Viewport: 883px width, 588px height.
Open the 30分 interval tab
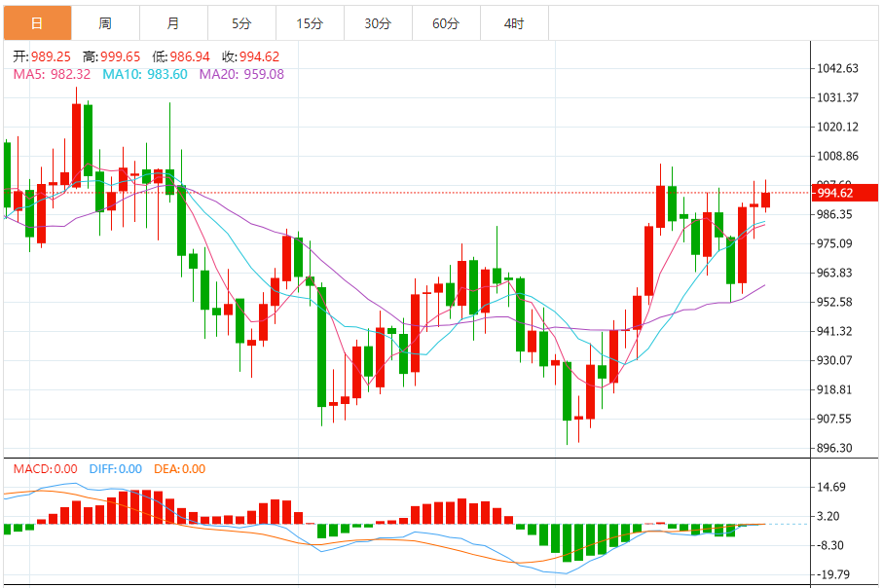(x=378, y=23)
